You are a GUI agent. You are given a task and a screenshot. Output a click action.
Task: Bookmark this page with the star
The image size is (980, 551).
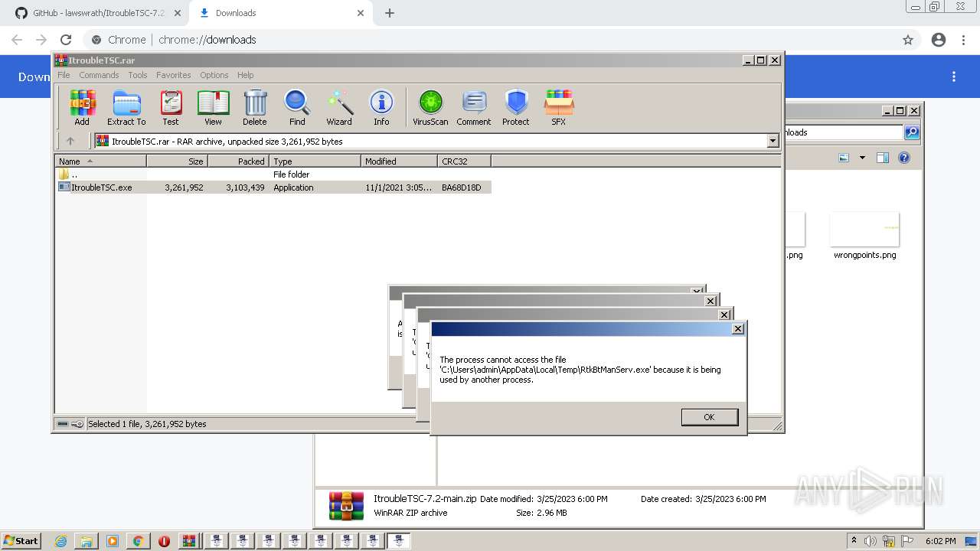pos(907,40)
